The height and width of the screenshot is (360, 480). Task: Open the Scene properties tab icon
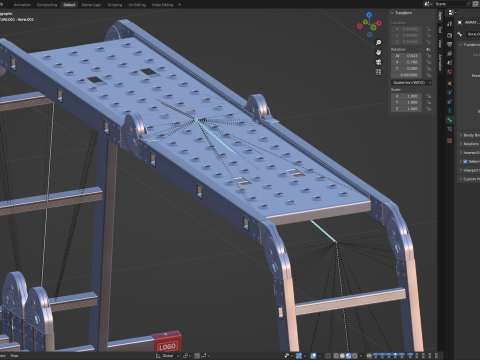(x=449, y=62)
